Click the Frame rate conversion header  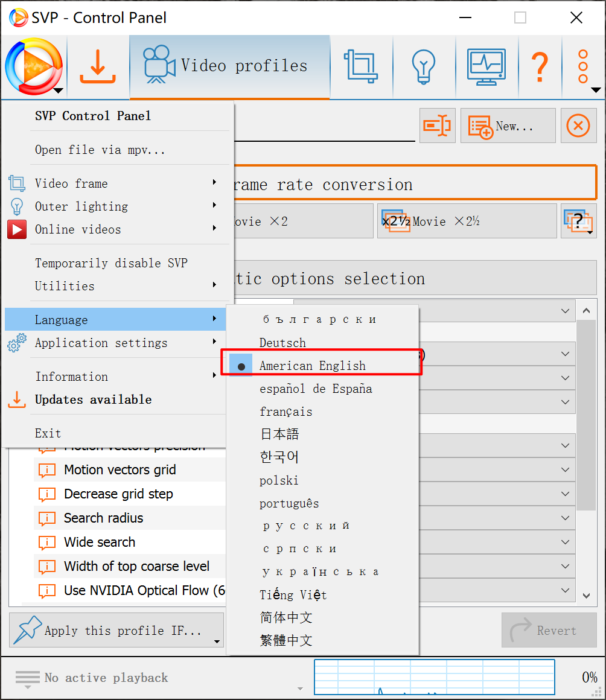pyautogui.click(x=415, y=183)
